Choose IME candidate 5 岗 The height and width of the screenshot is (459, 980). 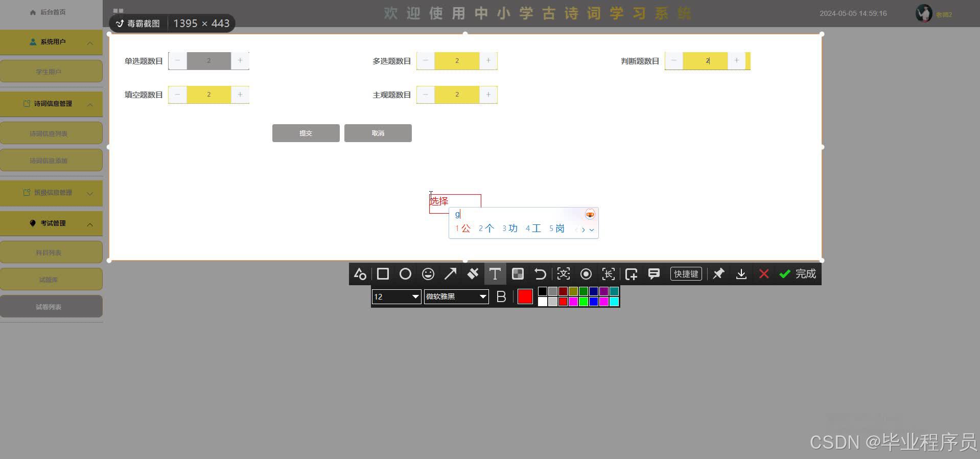coord(557,228)
